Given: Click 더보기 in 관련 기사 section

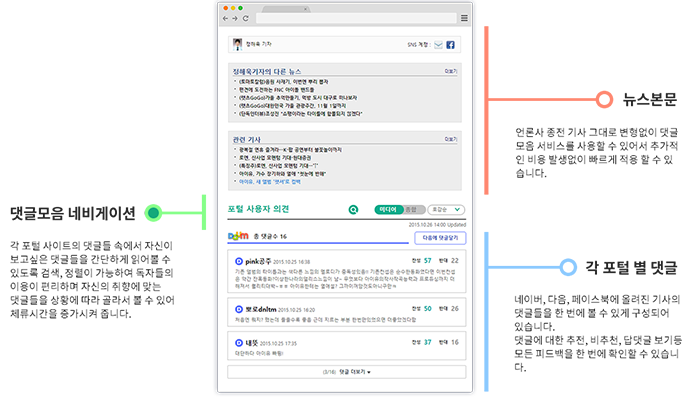Looking at the screenshot, I should pos(451,139).
